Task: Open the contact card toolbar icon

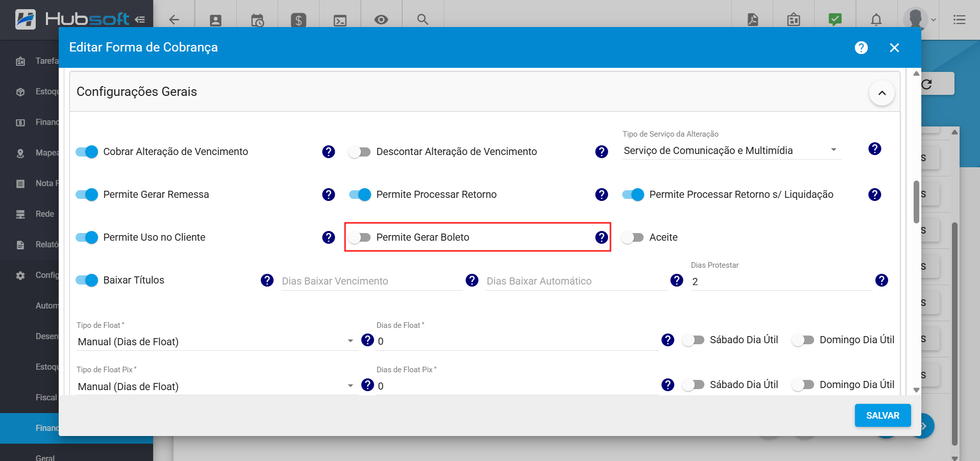Action: click(x=215, y=20)
